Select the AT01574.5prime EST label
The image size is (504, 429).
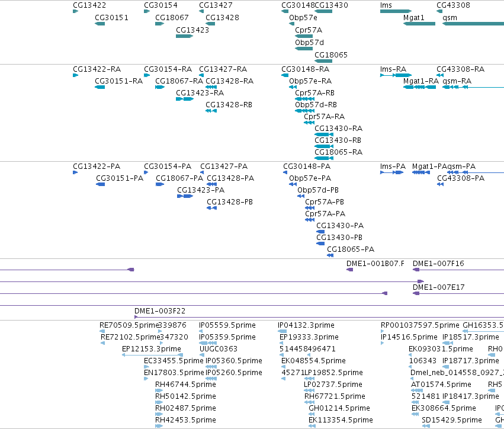pyautogui.click(x=441, y=385)
